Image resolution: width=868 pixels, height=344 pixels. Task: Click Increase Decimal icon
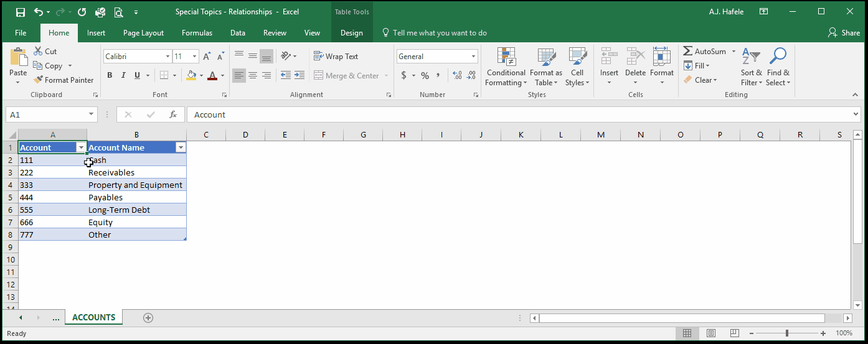click(x=458, y=75)
